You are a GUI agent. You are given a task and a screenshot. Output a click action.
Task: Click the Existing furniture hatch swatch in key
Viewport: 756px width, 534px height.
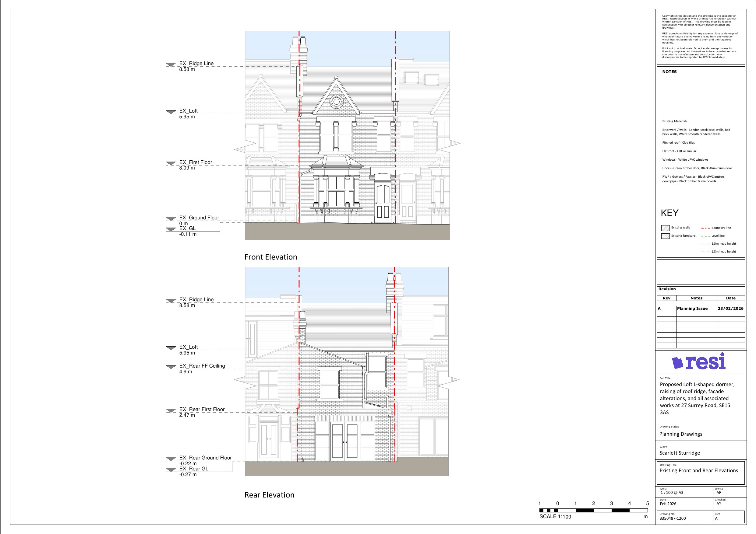click(665, 236)
